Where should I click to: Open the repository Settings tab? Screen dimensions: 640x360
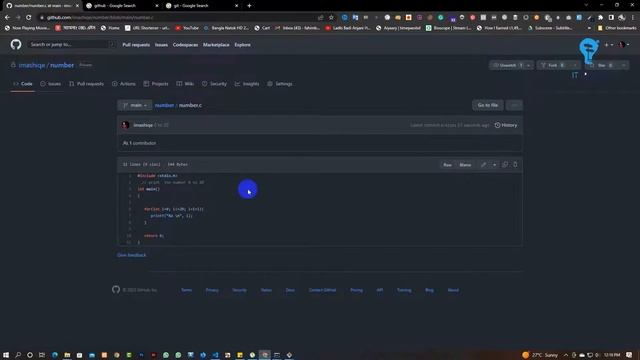[x=280, y=84]
